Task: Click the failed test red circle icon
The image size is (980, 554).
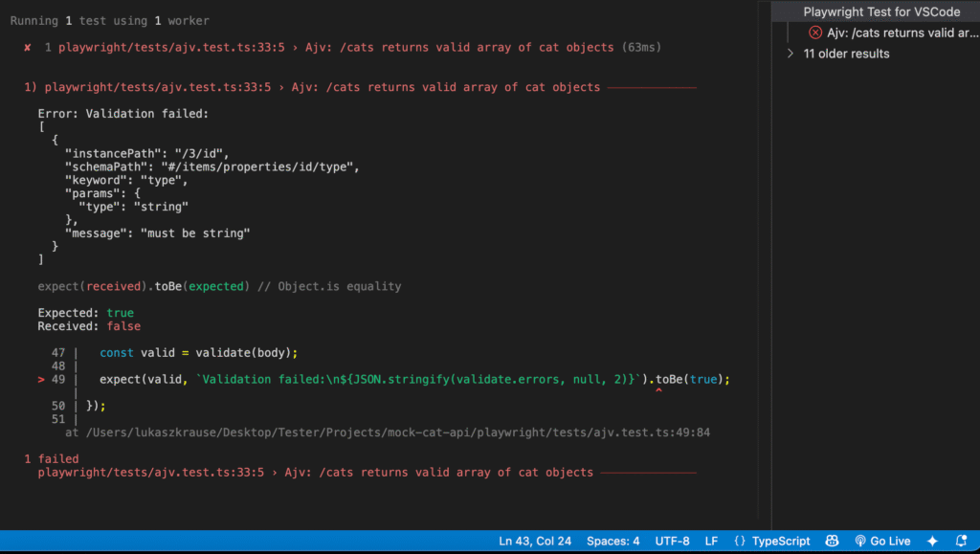Action: (x=815, y=33)
